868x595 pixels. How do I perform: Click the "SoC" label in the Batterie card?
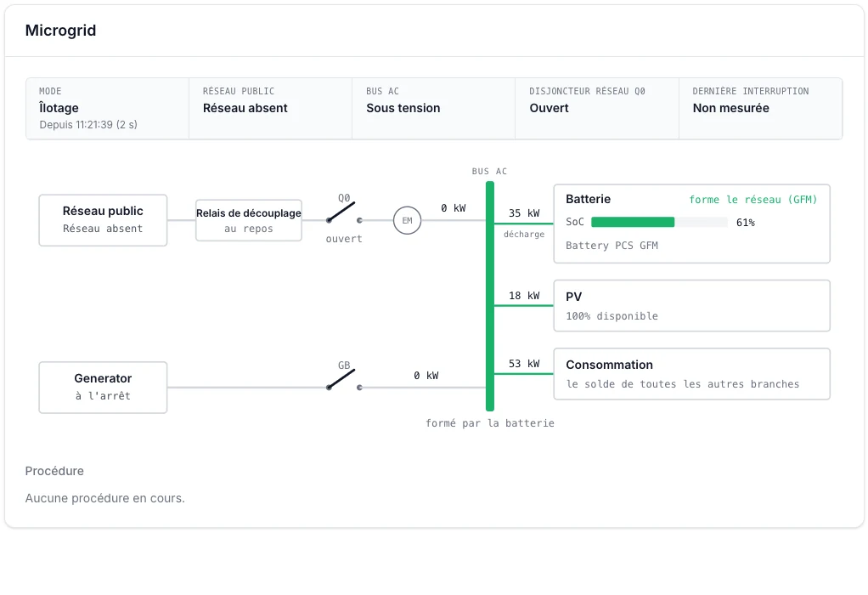575,222
